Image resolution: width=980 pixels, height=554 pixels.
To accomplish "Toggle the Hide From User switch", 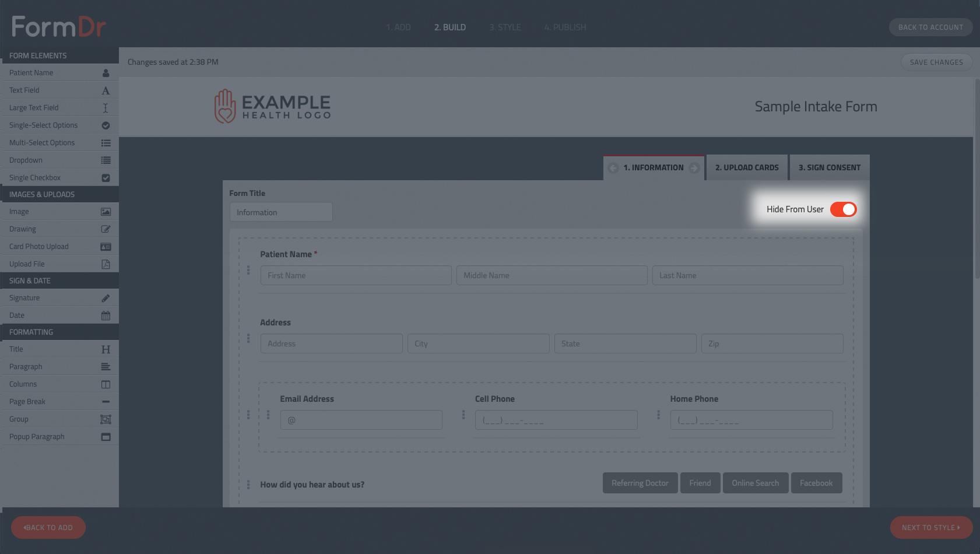I will (x=843, y=209).
